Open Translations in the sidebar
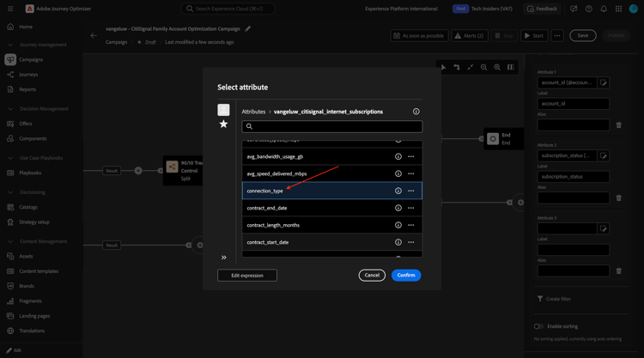The height and width of the screenshot is (358, 644). (32, 331)
